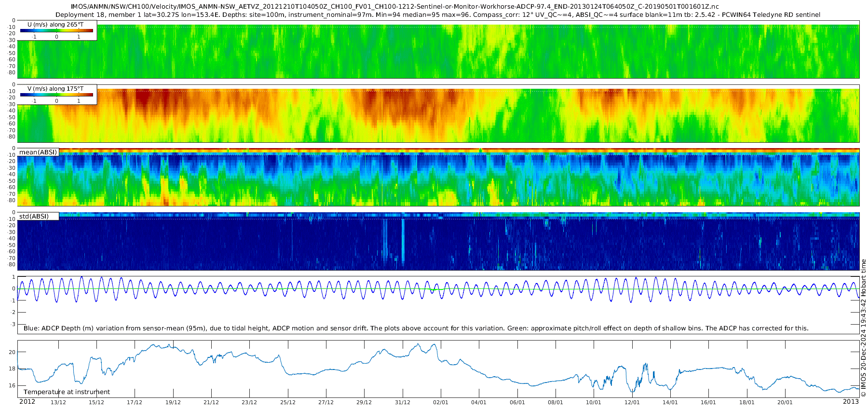The height and width of the screenshot is (410, 868).
Task: Click the 02/01 date tick label
Action: pyautogui.click(x=441, y=402)
